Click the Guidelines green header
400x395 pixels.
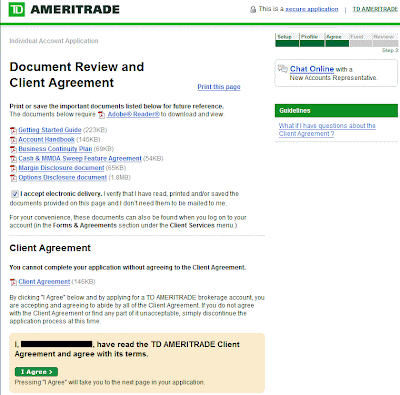pyautogui.click(x=336, y=111)
